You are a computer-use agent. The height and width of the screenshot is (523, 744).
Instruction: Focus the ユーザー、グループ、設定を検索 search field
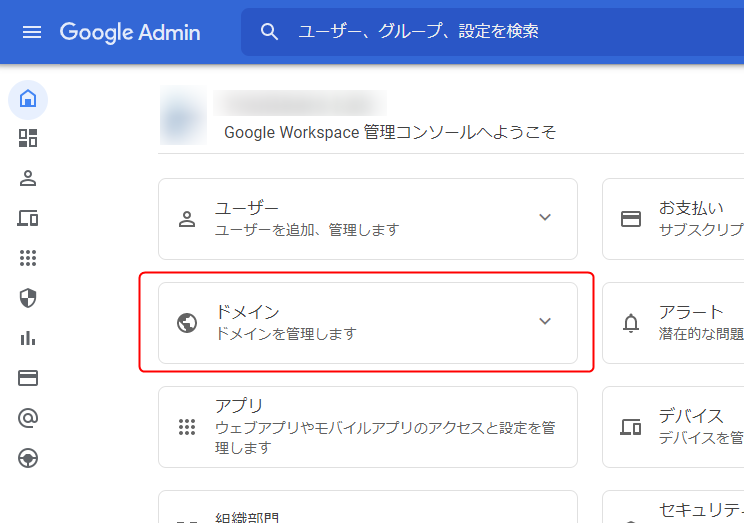(x=492, y=32)
